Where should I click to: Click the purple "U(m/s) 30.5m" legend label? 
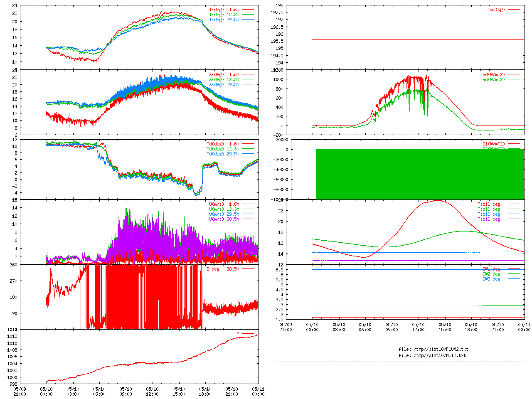(x=224, y=219)
